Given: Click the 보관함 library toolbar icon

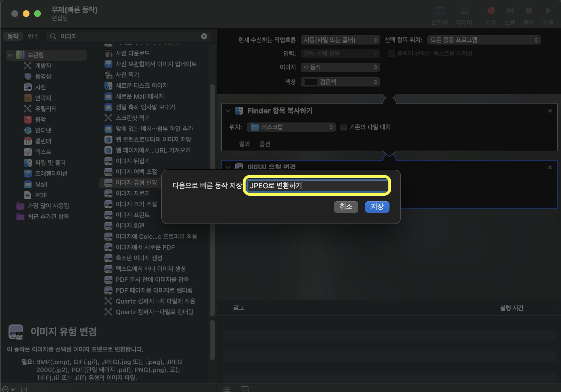Looking at the screenshot, I should click(439, 11).
